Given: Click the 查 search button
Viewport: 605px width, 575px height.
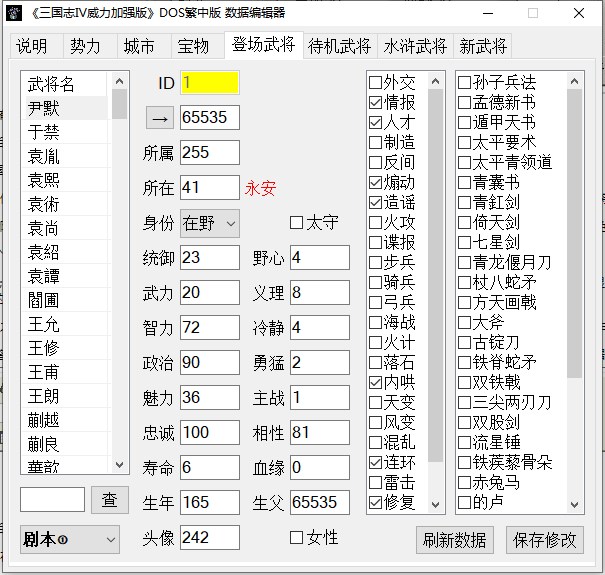Looking at the screenshot, I should (x=110, y=499).
